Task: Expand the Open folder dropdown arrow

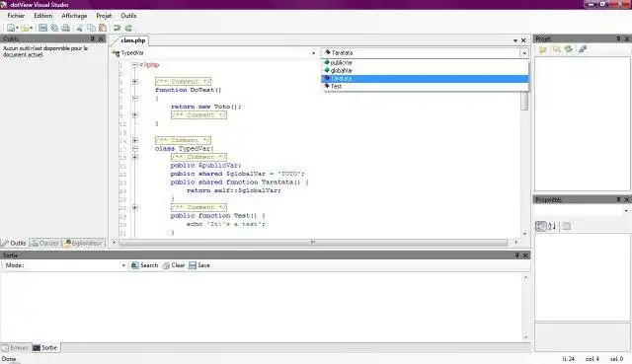Action: [x=31, y=28]
